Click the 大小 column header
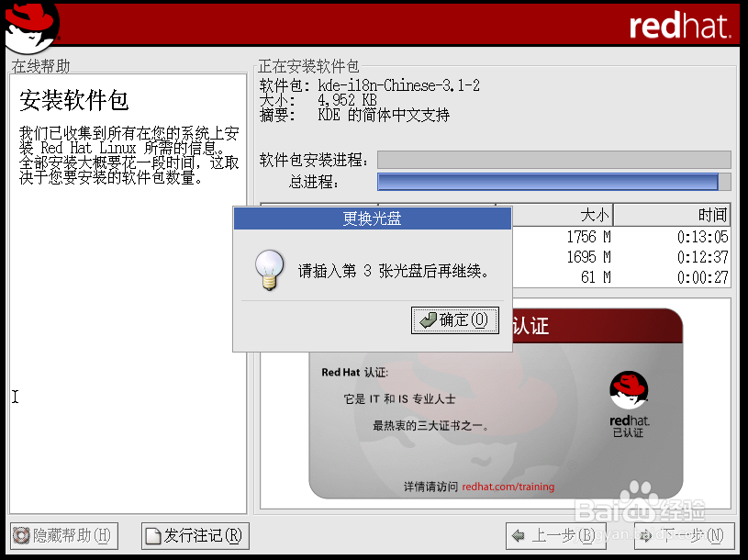This screenshot has width=748, height=560. point(554,215)
